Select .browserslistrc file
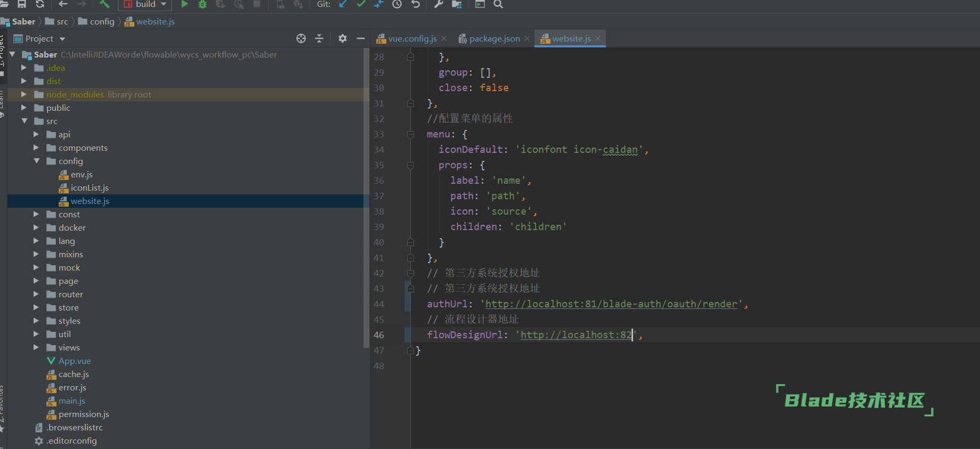Screen dimensions: 980x449 click(74, 428)
